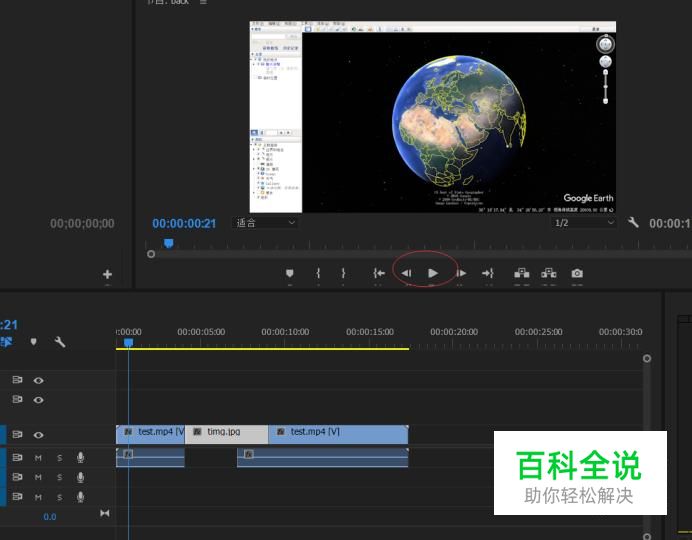
Task: Solo the first audio track (S)
Action: click(60, 458)
